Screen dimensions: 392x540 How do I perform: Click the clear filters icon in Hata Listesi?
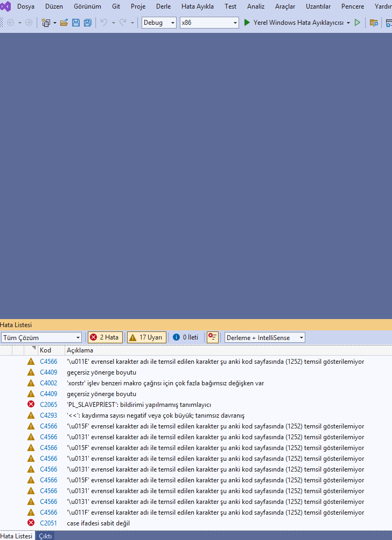point(213,337)
